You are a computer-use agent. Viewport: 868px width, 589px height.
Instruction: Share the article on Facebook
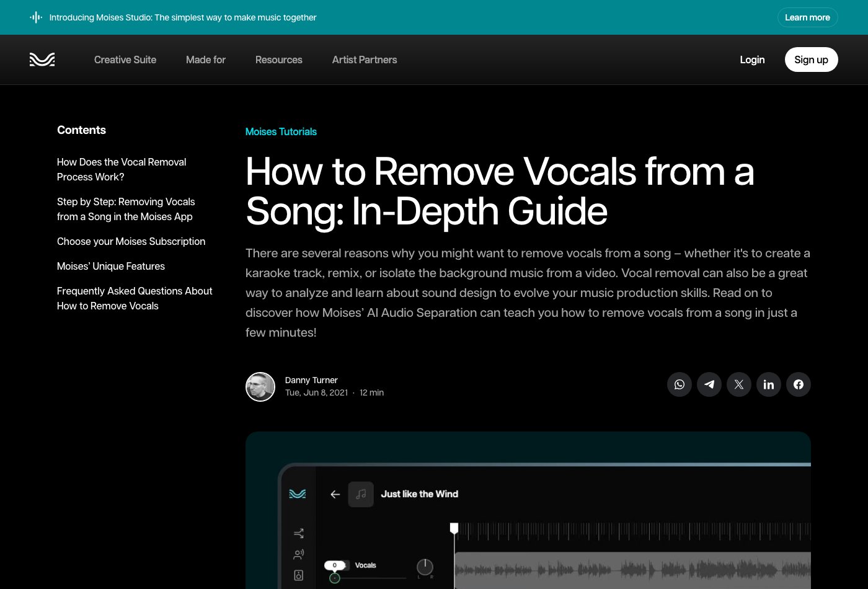[x=799, y=384]
